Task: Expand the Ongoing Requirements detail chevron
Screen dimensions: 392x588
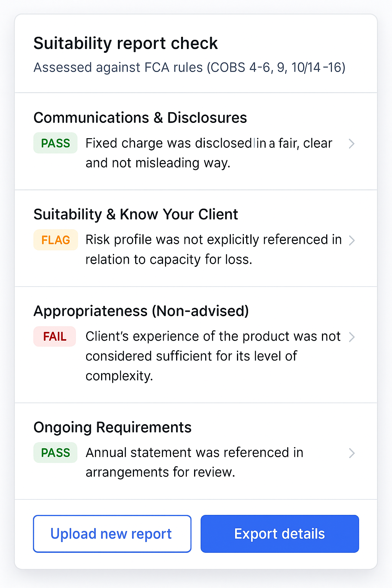Action: click(x=352, y=453)
